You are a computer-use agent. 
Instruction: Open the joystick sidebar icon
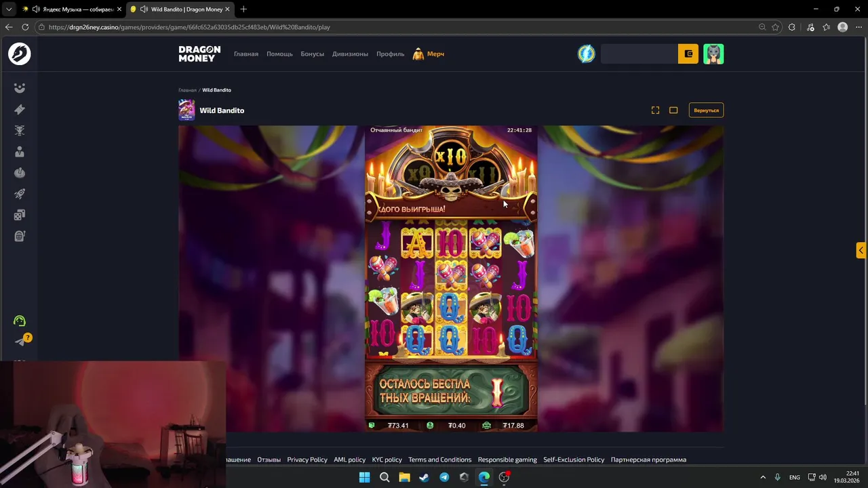pos(20,173)
